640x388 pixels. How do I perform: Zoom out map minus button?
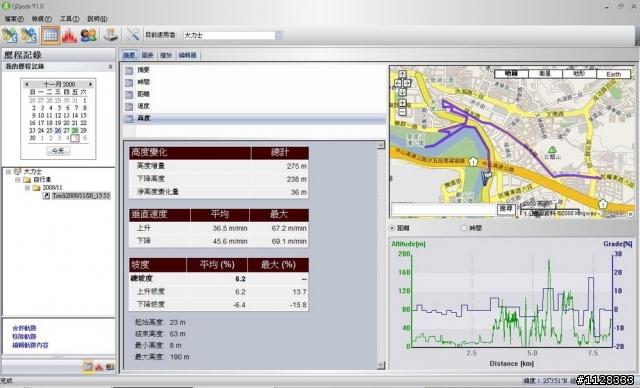402,112
